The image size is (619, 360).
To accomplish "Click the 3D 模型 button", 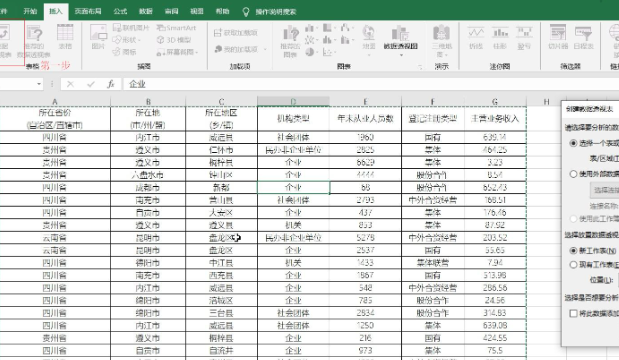I will coord(174,40).
